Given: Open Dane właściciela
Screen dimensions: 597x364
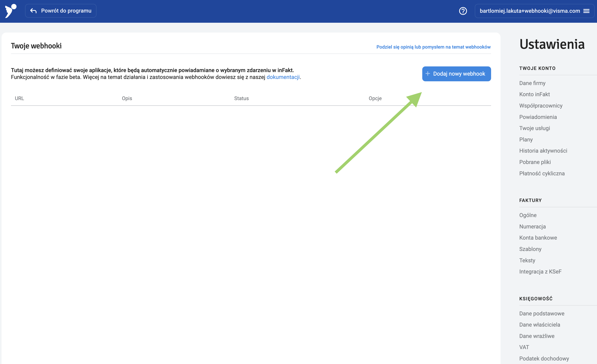Looking at the screenshot, I should (540, 325).
